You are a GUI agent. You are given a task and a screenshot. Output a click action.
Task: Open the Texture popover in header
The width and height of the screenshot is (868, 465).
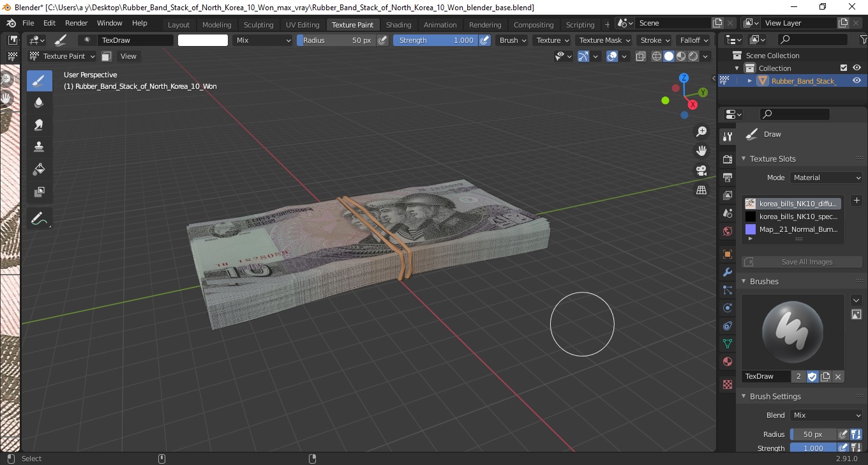click(x=553, y=40)
